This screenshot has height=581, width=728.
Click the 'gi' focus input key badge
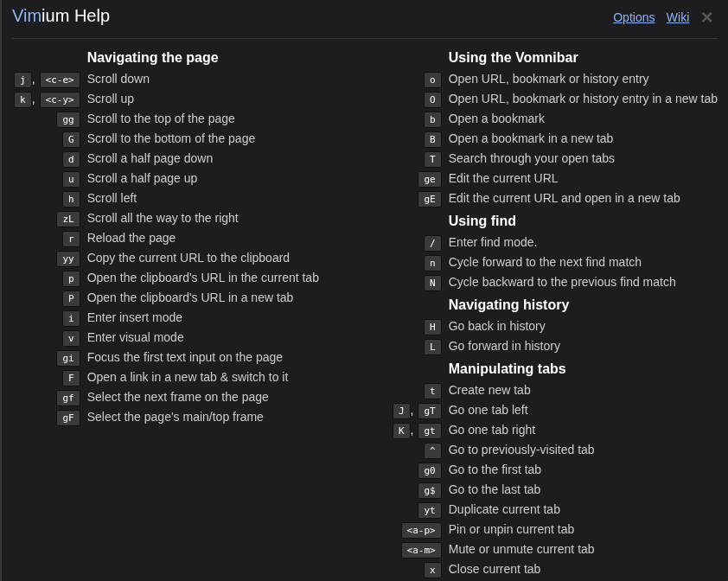click(68, 359)
